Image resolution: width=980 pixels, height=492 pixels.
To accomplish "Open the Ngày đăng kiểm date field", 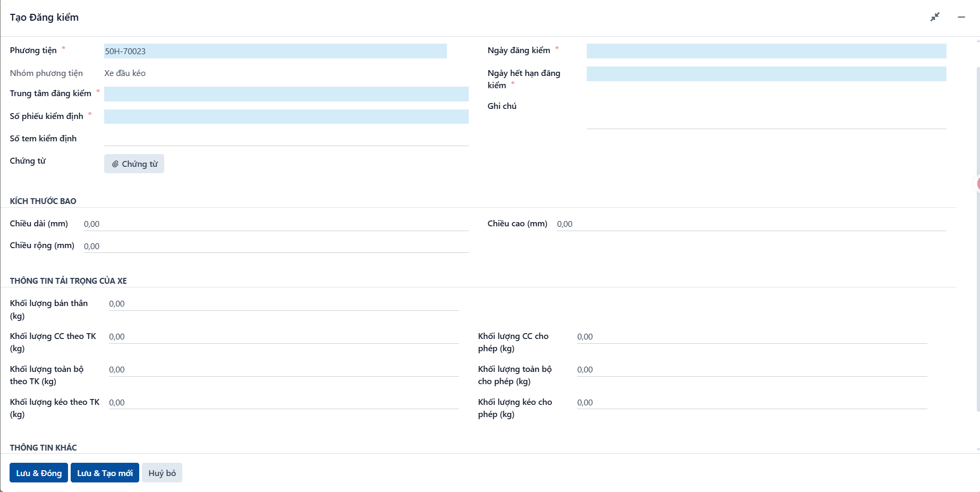I will coord(766,51).
